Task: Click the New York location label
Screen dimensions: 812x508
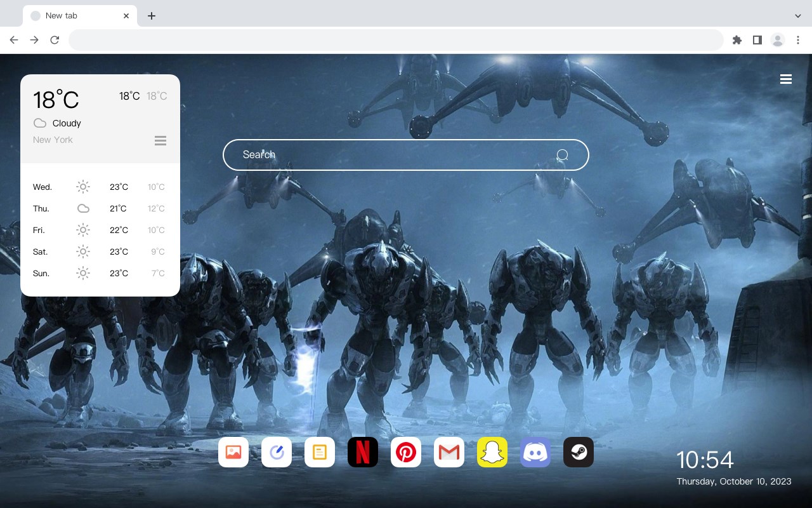Action: click(53, 140)
